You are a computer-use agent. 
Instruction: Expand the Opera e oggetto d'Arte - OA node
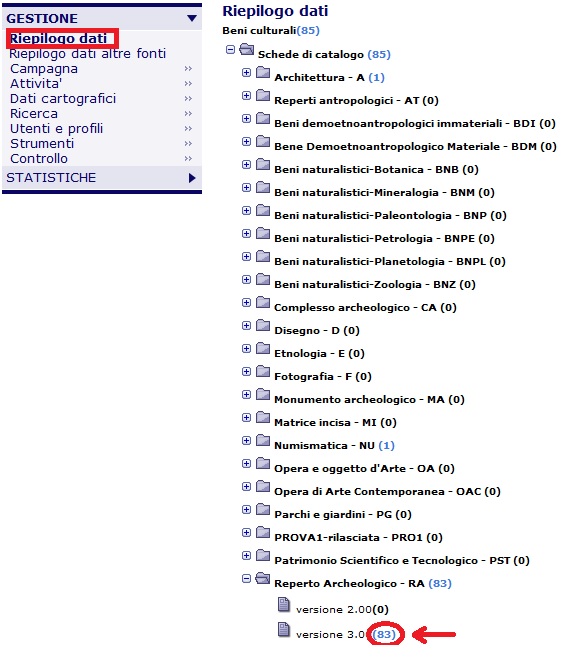click(246, 464)
